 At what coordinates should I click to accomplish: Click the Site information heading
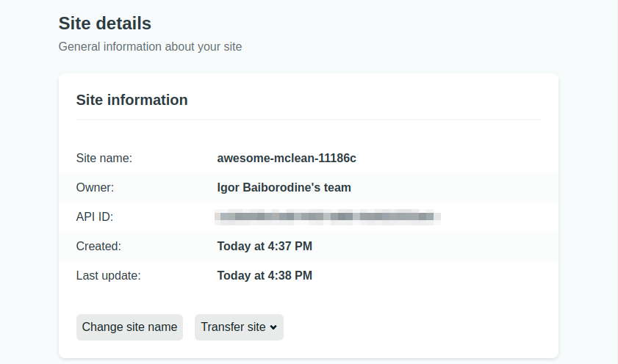coord(132,100)
